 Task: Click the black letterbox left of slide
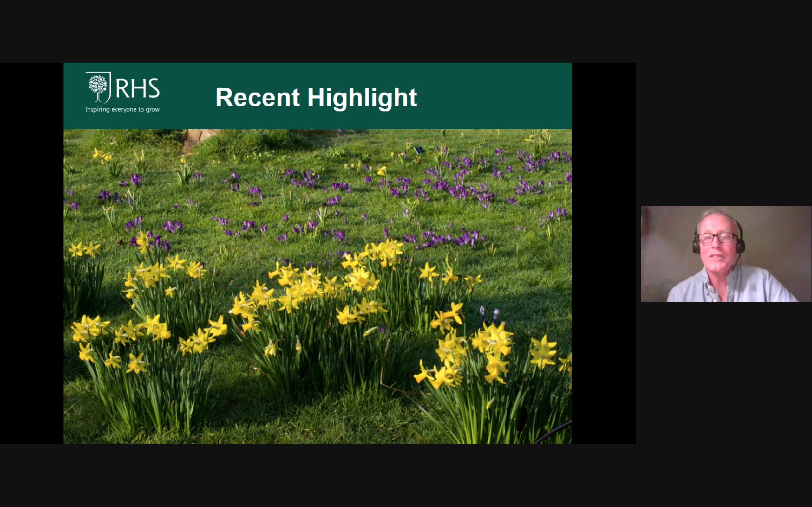[x=31, y=253]
